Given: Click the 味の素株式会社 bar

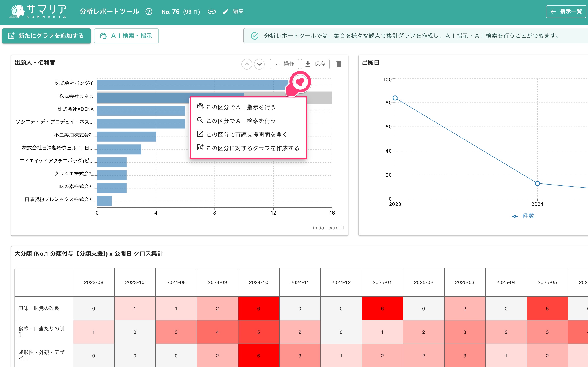Looking at the screenshot, I should coord(112,188).
